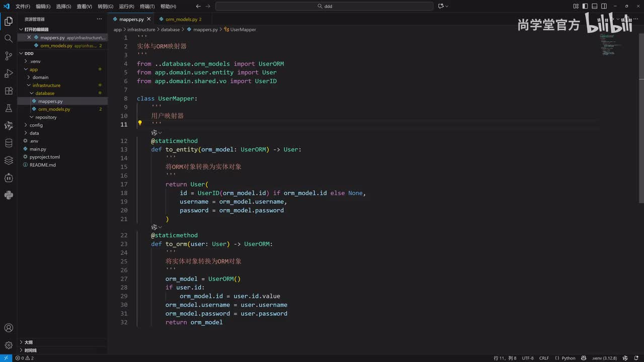Open the 编辑(E) menu
The image size is (644, 362).
[43, 7]
